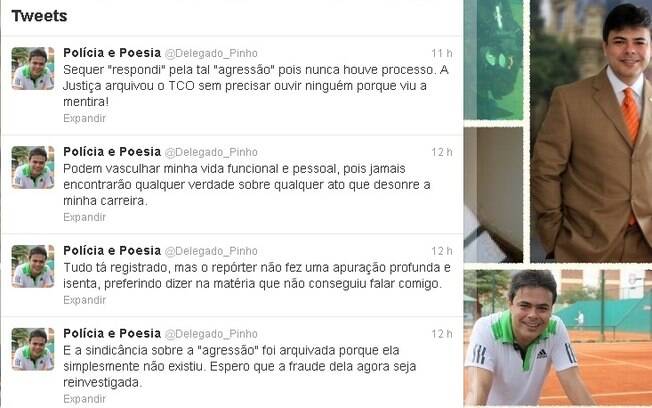Screen dimensions: 652x408
Task: Open avatar of first tweet about "respondi"
Action: (x=33, y=69)
